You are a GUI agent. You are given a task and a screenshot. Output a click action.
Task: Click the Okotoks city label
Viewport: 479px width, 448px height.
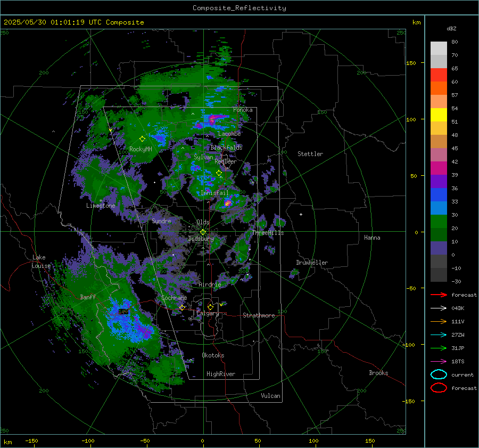pyautogui.click(x=213, y=355)
